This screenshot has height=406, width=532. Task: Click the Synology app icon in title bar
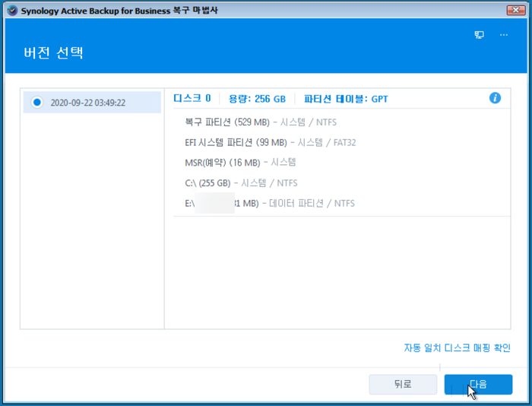pos(12,11)
